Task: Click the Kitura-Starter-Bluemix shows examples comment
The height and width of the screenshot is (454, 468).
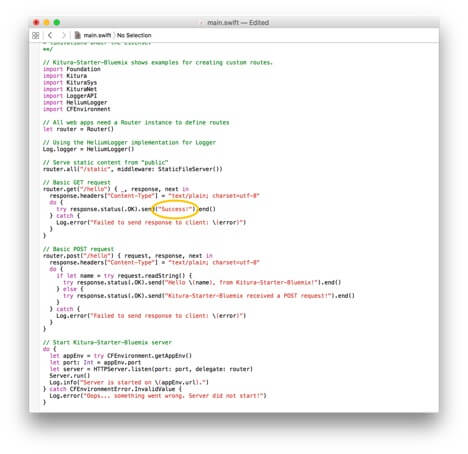Action: click(x=158, y=62)
